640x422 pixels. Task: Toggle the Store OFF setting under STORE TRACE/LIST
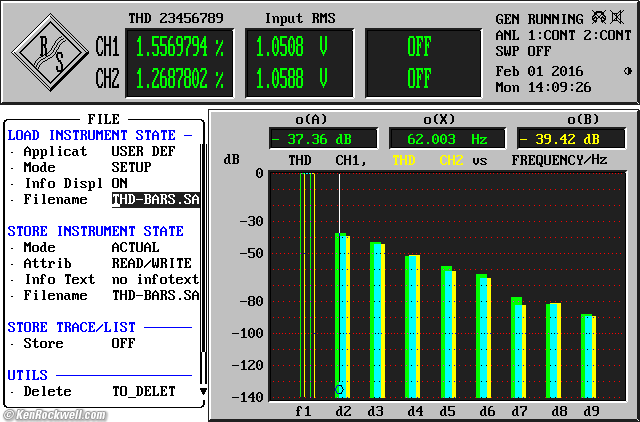pyautogui.click(x=123, y=343)
